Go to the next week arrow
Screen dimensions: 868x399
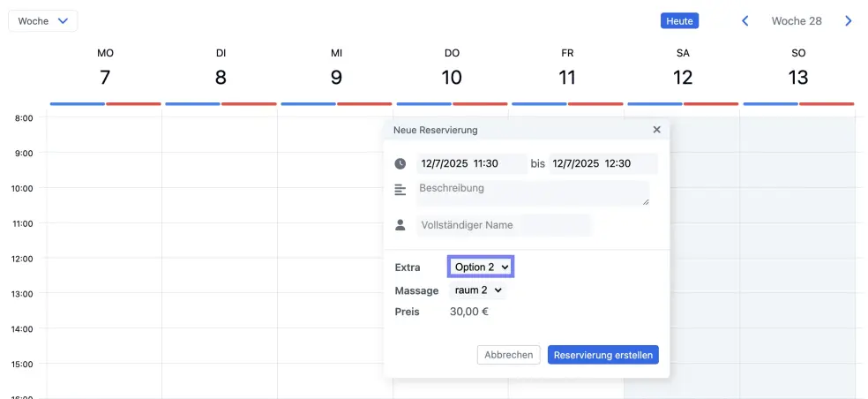click(x=848, y=21)
